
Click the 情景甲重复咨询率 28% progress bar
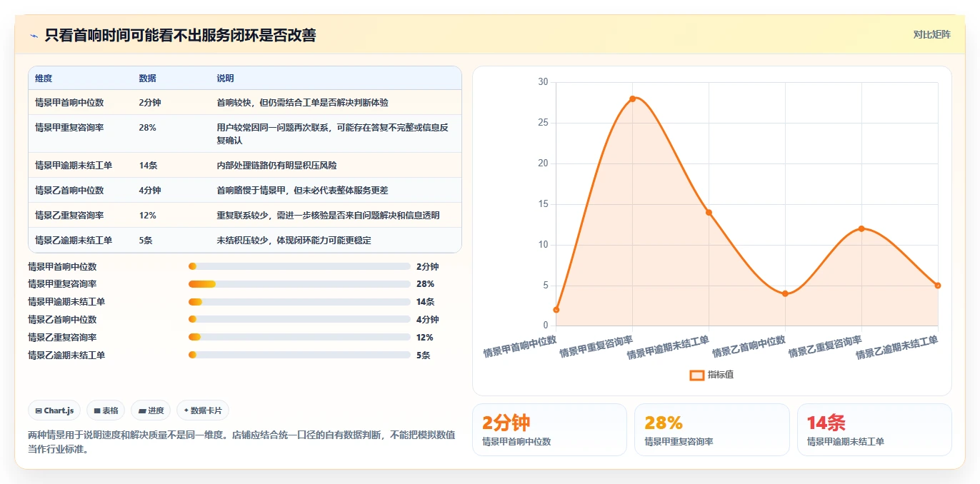pyautogui.click(x=299, y=284)
